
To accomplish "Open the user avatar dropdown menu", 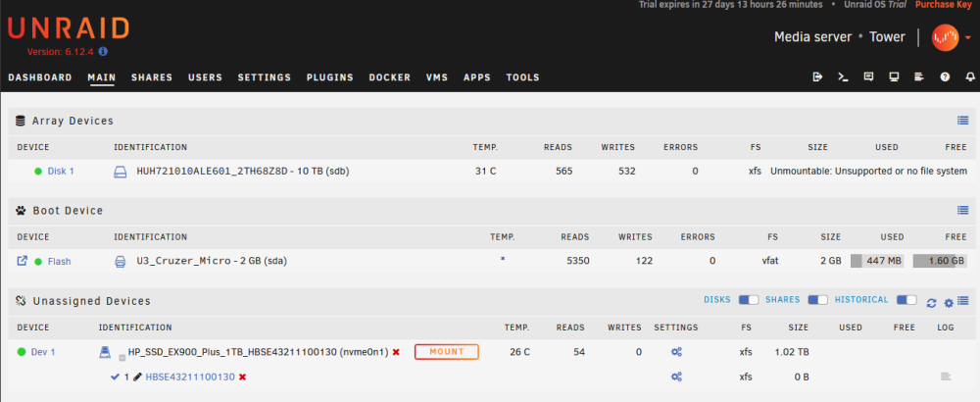I will (x=951, y=37).
